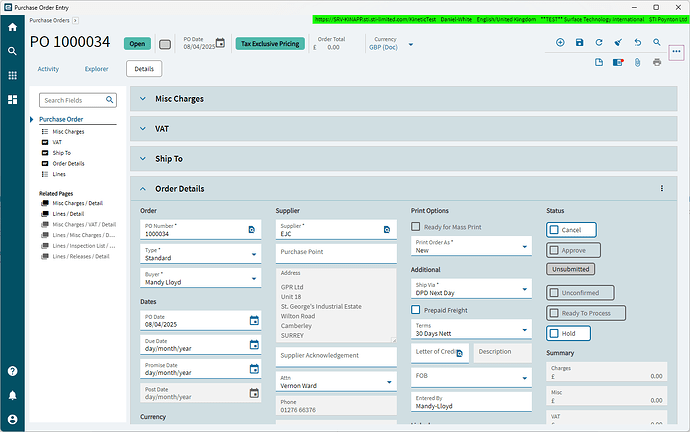Create a new record with plus icon
690x432 pixels.
[x=560, y=42]
